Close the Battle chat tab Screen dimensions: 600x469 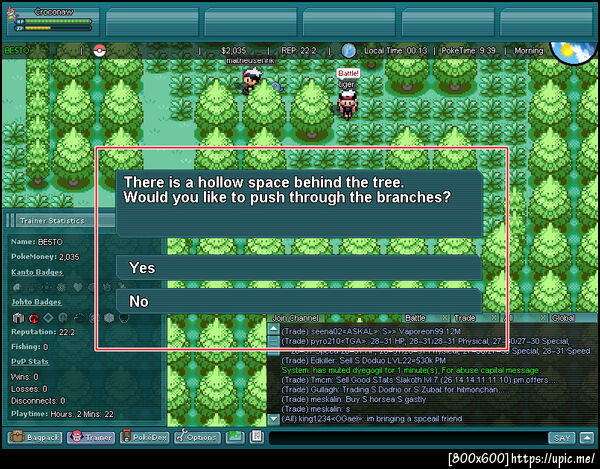tap(445, 318)
